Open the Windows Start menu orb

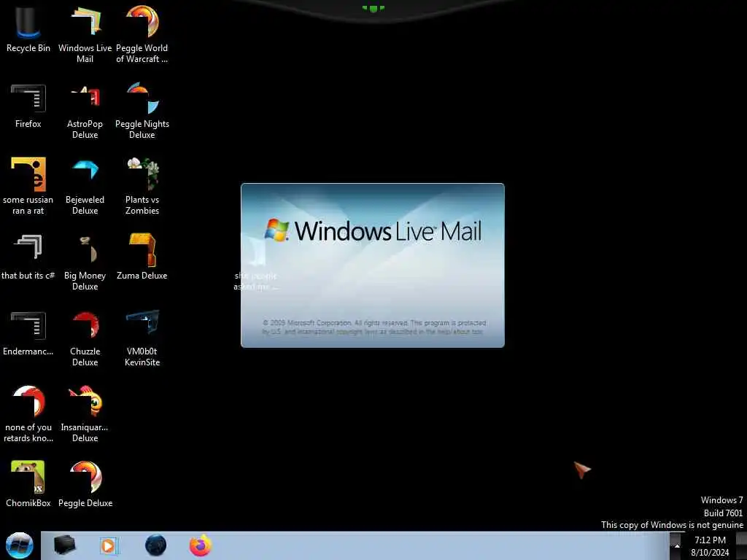pyautogui.click(x=20, y=545)
